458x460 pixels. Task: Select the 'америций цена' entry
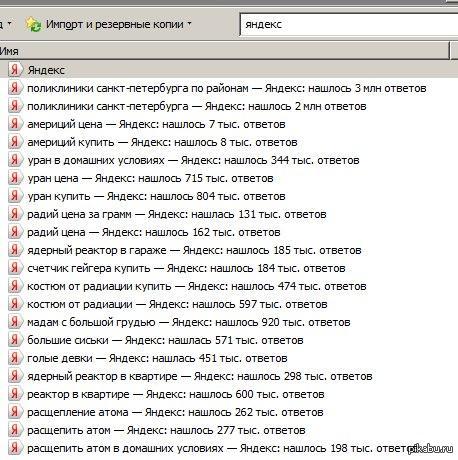(x=156, y=124)
